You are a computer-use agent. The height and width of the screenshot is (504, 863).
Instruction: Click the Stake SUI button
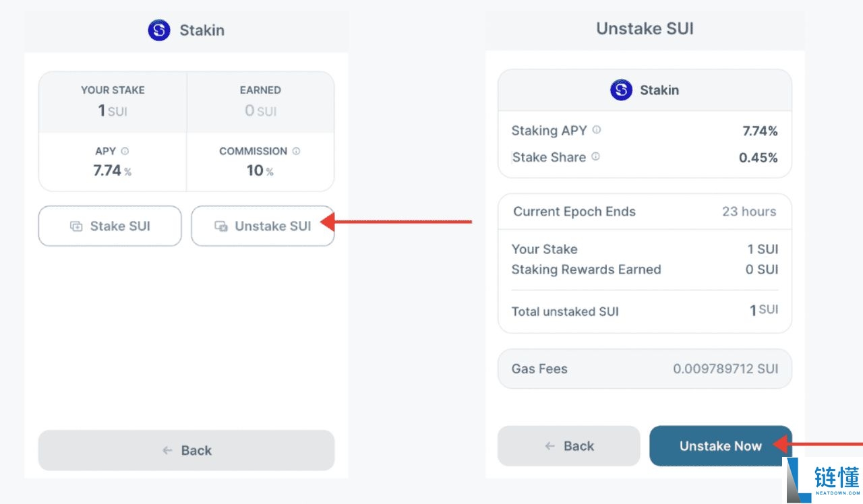tap(110, 226)
